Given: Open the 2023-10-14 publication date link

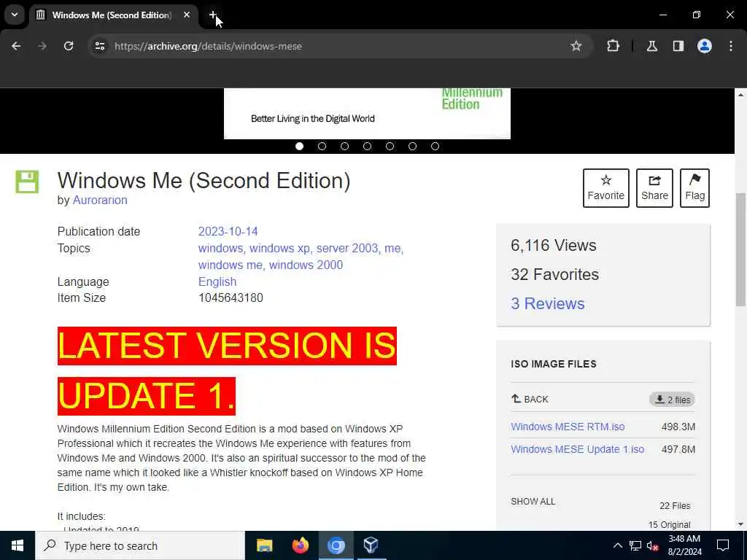Looking at the screenshot, I should pyautogui.click(x=228, y=231).
